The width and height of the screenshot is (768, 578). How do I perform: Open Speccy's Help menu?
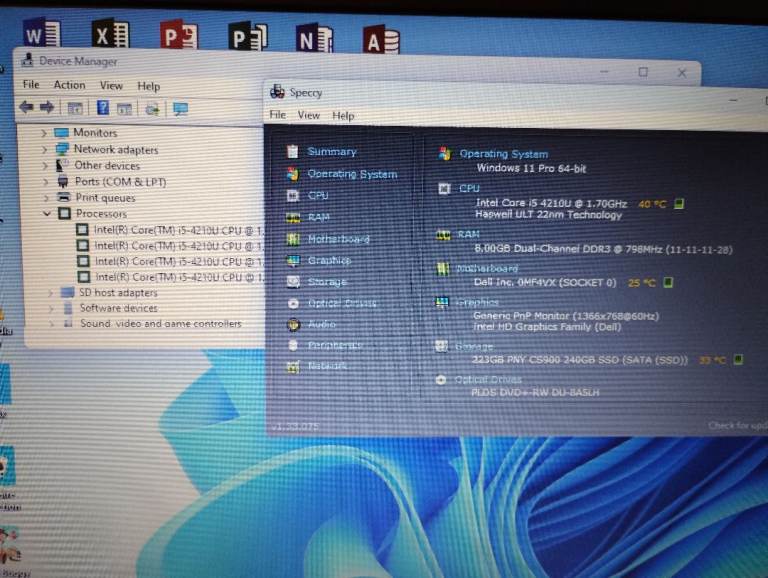click(x=343, y=116)
